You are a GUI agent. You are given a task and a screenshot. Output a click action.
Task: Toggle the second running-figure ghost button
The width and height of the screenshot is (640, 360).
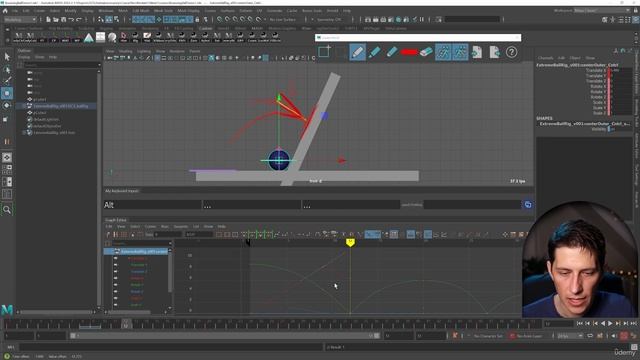(460, 52)
